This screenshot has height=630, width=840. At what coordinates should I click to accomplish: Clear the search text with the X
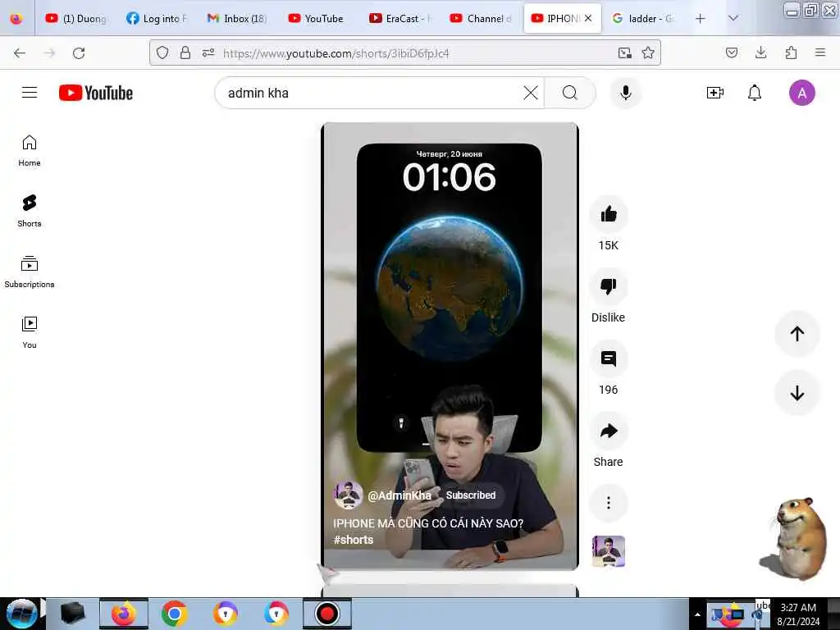531,93
